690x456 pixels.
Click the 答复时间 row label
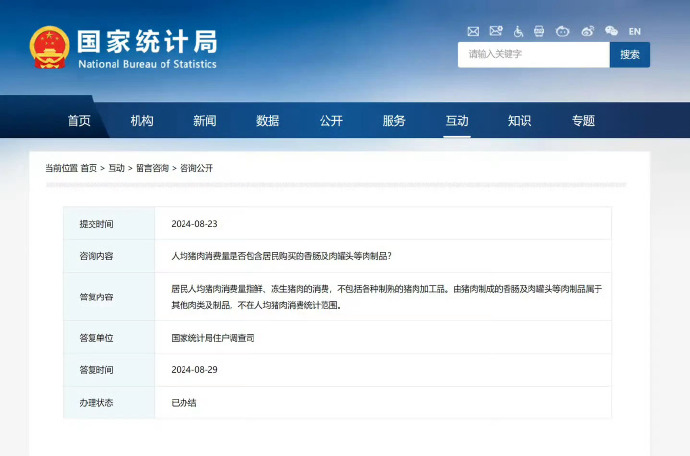96,370
